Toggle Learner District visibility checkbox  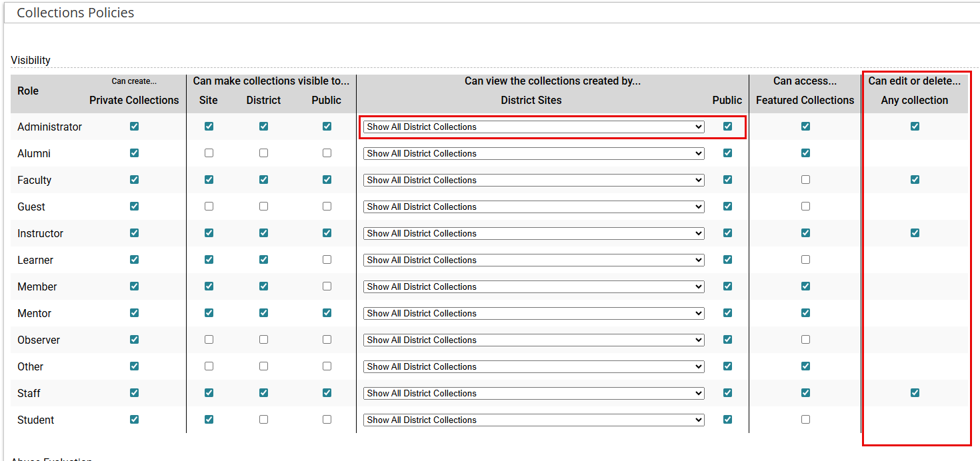[264, 260]
